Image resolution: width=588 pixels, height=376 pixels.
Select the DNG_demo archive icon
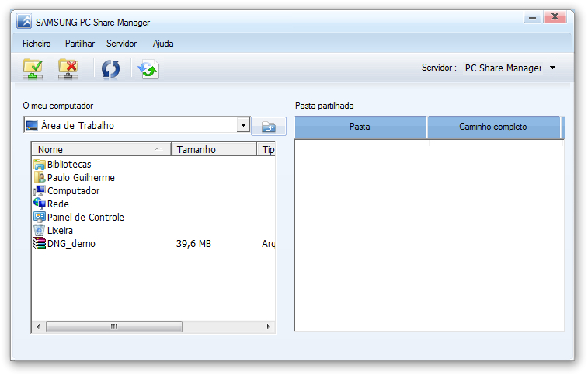click(x=40, y=243)
